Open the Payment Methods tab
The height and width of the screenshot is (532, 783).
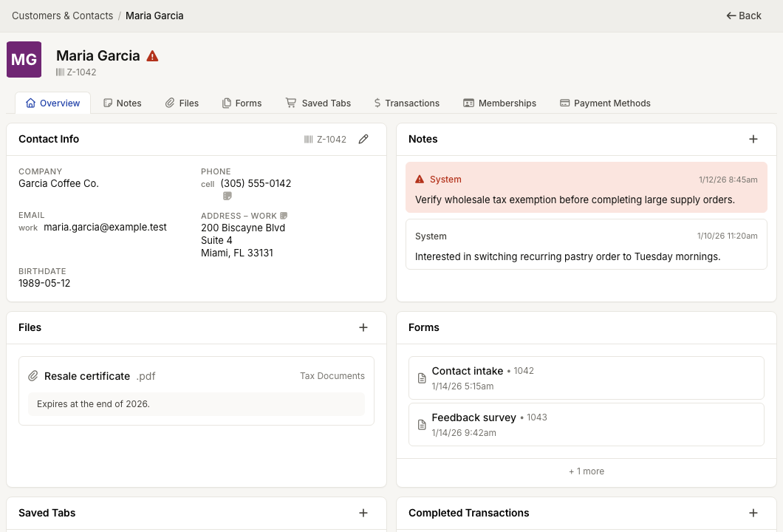[605, 103]
